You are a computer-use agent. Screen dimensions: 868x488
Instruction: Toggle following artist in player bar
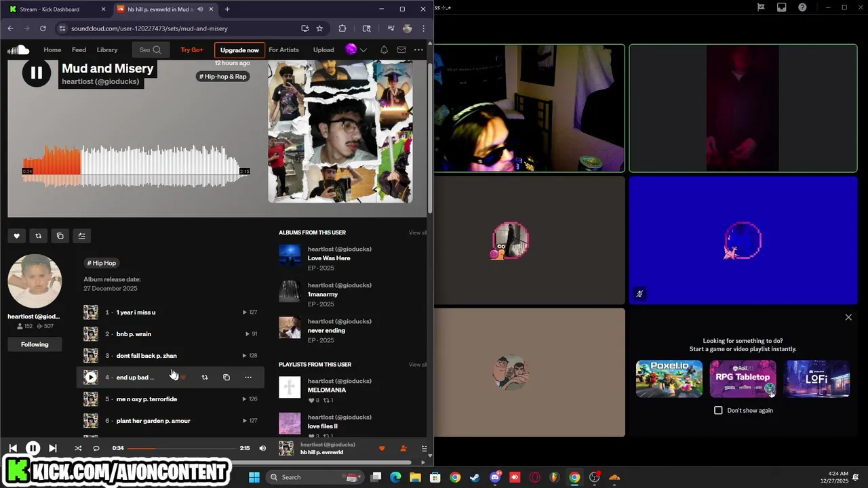[x=403, y=448]
